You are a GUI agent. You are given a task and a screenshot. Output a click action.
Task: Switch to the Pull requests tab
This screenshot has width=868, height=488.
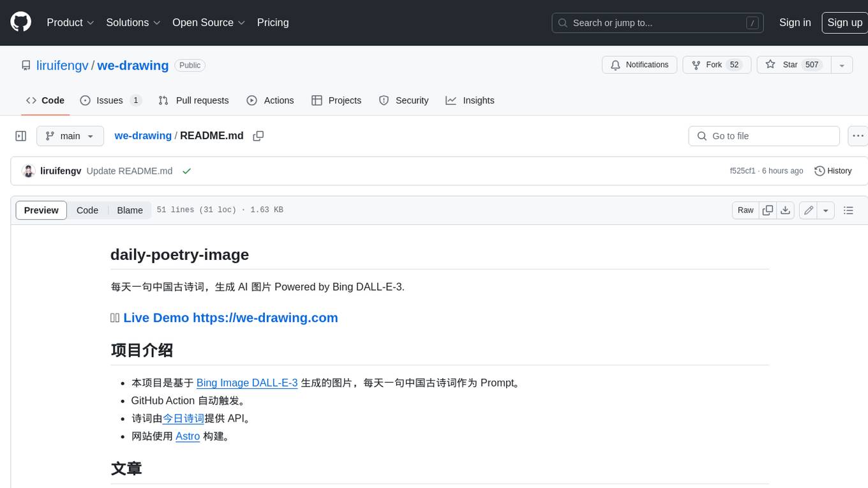(x=193, y=100)
